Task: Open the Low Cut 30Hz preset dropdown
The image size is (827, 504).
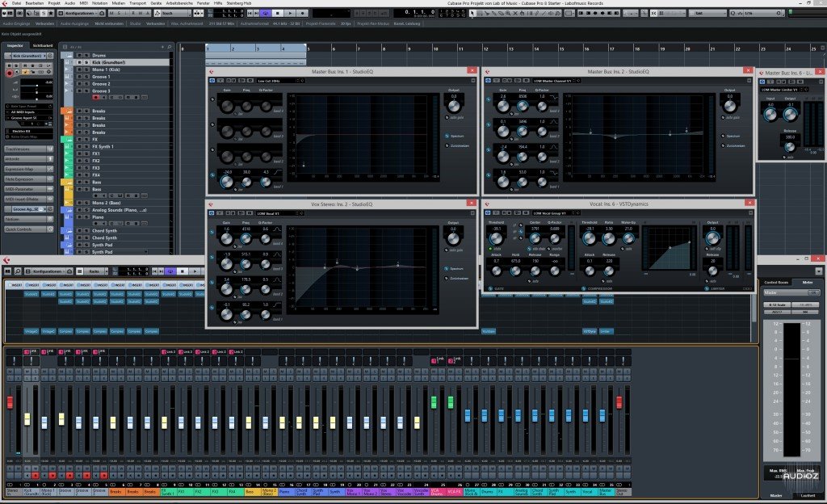Action: point(269,81)
